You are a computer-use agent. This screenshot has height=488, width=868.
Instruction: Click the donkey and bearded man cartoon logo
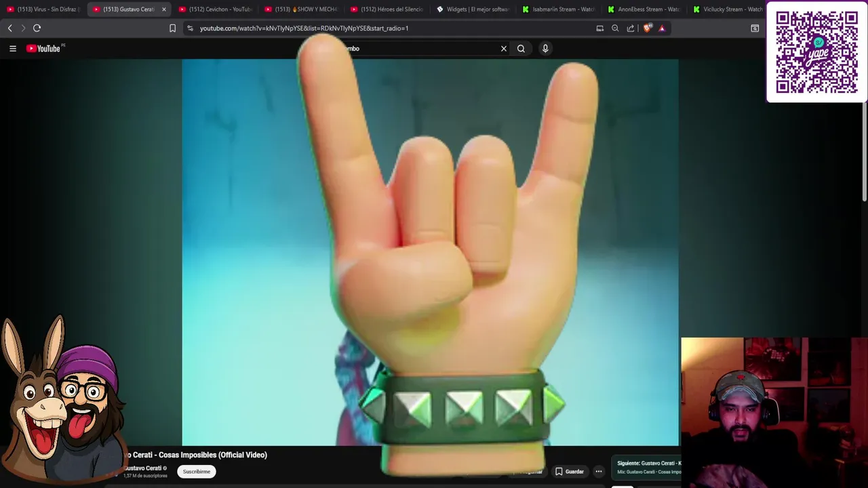point(63,400)
